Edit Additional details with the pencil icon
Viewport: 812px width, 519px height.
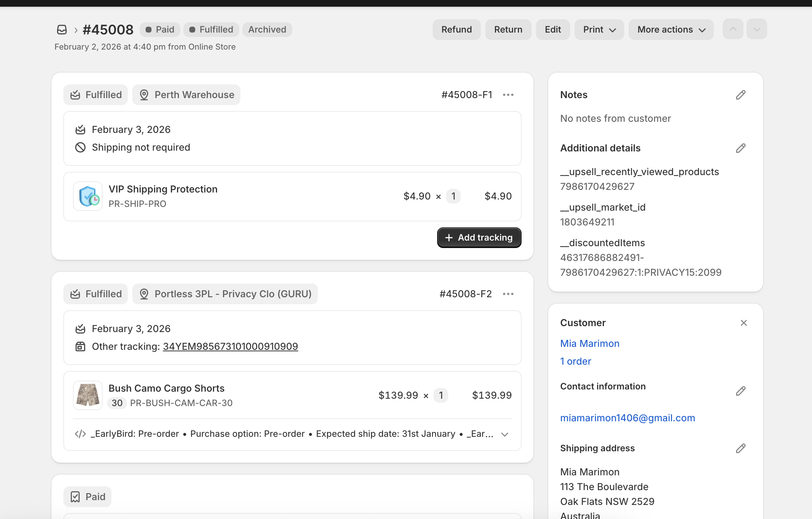click(741, 148)
